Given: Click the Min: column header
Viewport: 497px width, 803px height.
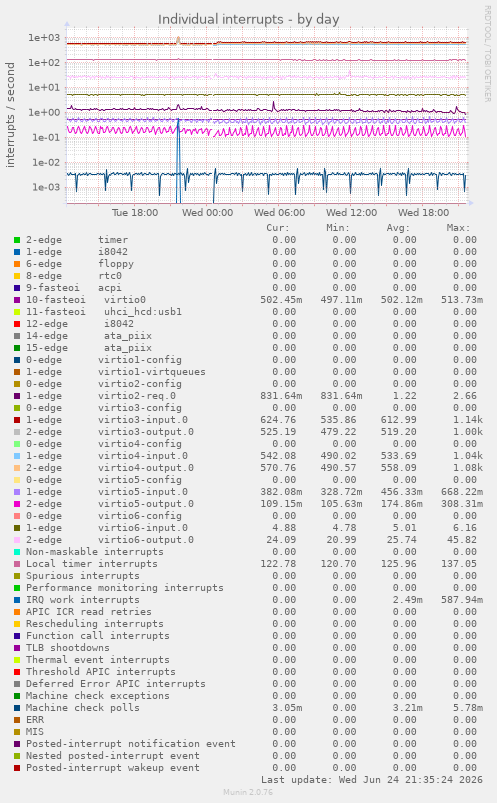Looking at the screenshot, I should pos(338,228).
